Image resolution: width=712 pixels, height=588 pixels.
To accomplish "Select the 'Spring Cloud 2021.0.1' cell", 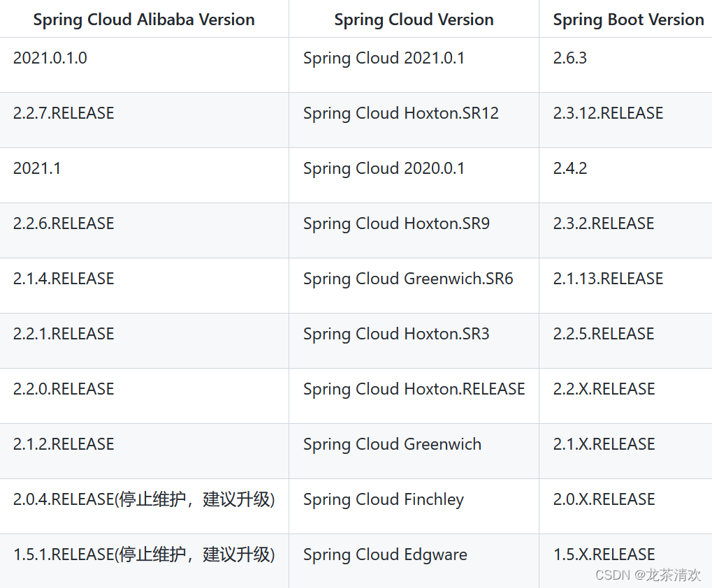I will coord(414,65).
